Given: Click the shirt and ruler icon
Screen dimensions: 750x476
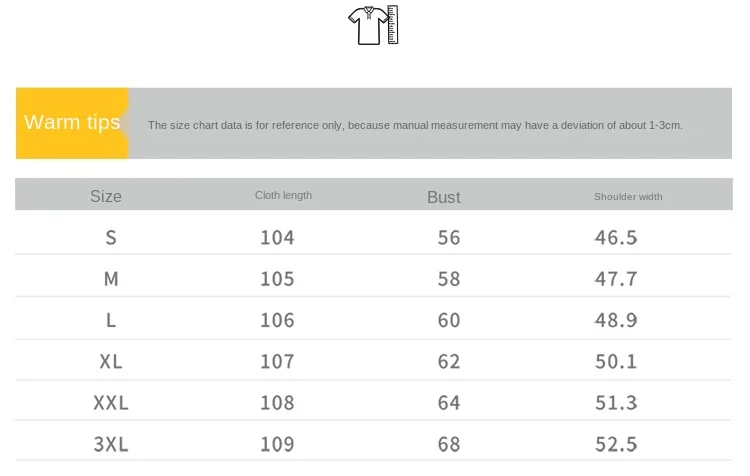Looking at the screenshot, I should pyautogui.click(x=373, y=25).
